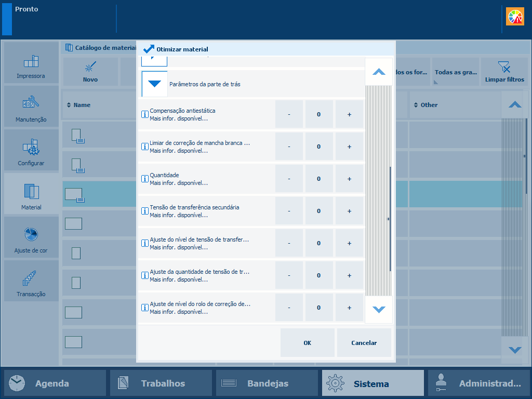The image size is (532, 399).
Task: Increase the Quantidade value
Action: tap(349, 179)
